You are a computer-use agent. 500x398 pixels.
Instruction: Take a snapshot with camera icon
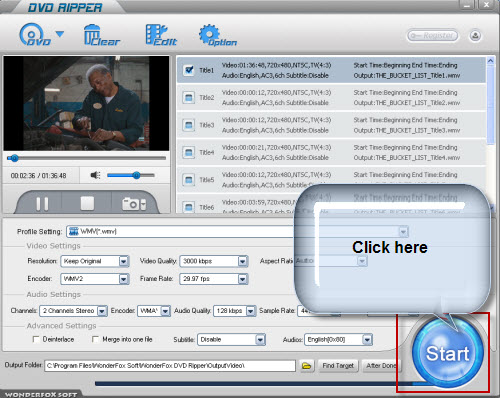[134, 204]
